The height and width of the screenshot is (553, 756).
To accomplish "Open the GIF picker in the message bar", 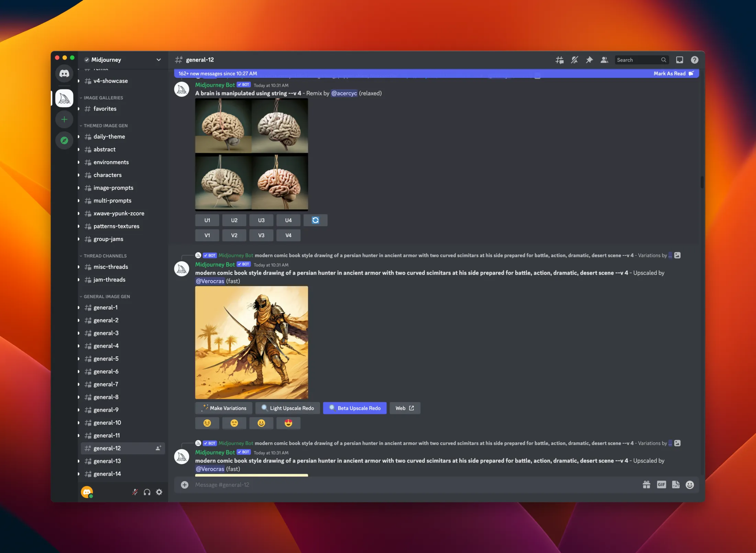I will point(661,485).
